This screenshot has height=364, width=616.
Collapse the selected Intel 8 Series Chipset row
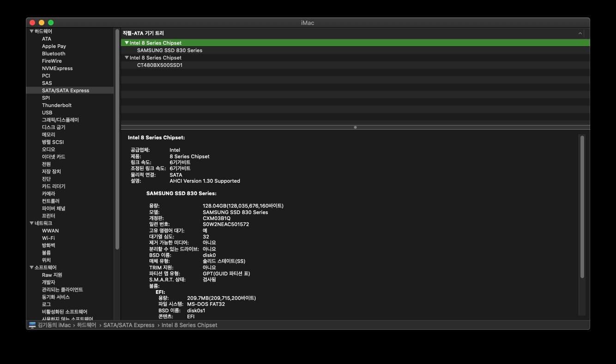coord(127,43)
